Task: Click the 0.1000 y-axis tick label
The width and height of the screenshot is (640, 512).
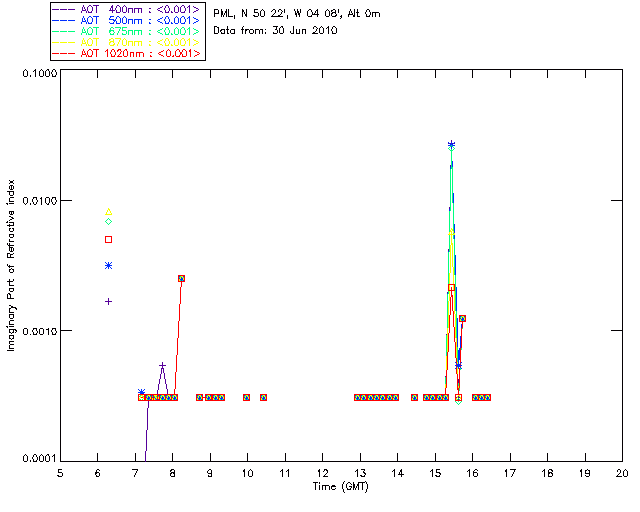Action: [x=39, y=73]
